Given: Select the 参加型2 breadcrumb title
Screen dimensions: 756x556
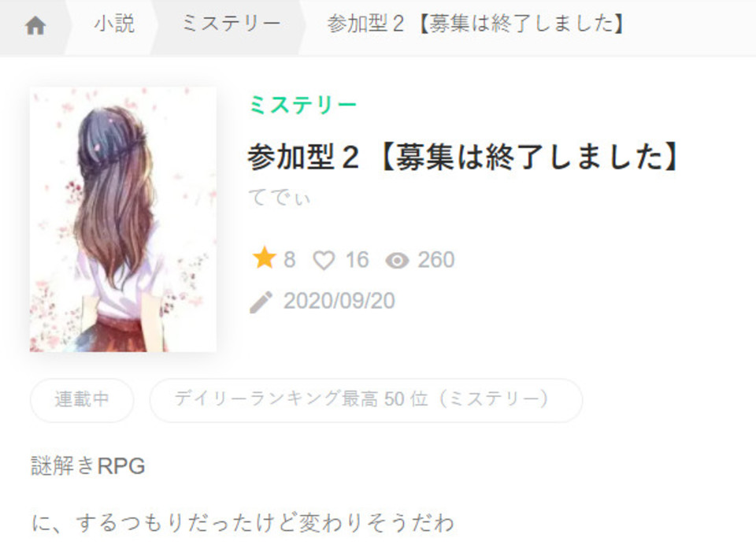Looking at the screenshot, I should [476, 23].
